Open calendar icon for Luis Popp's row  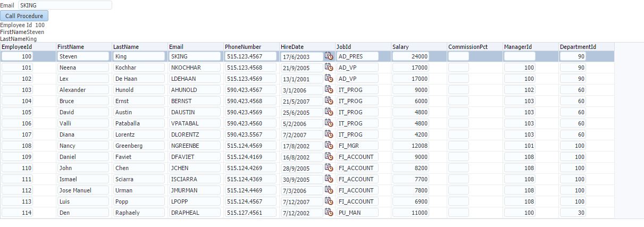[329, 201]
